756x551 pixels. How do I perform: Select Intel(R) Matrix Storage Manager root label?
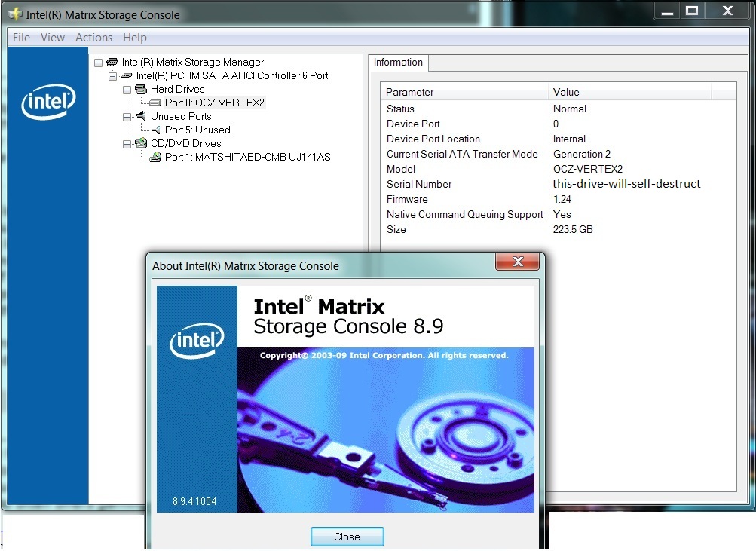pyautogui.click(x=193, y=63)
